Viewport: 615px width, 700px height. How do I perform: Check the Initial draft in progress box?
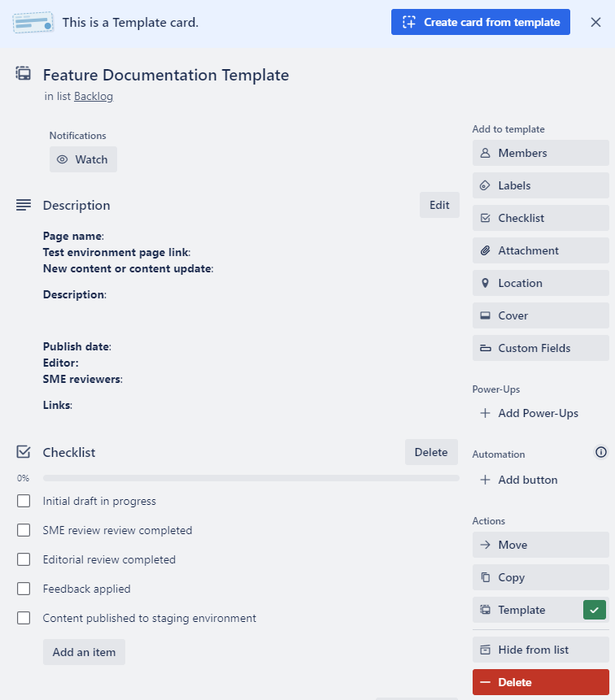pos(24,501)
